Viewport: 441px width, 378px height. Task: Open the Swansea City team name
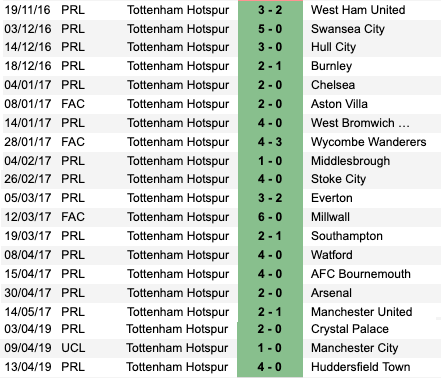pyautogui.click(x=348, y=29)
